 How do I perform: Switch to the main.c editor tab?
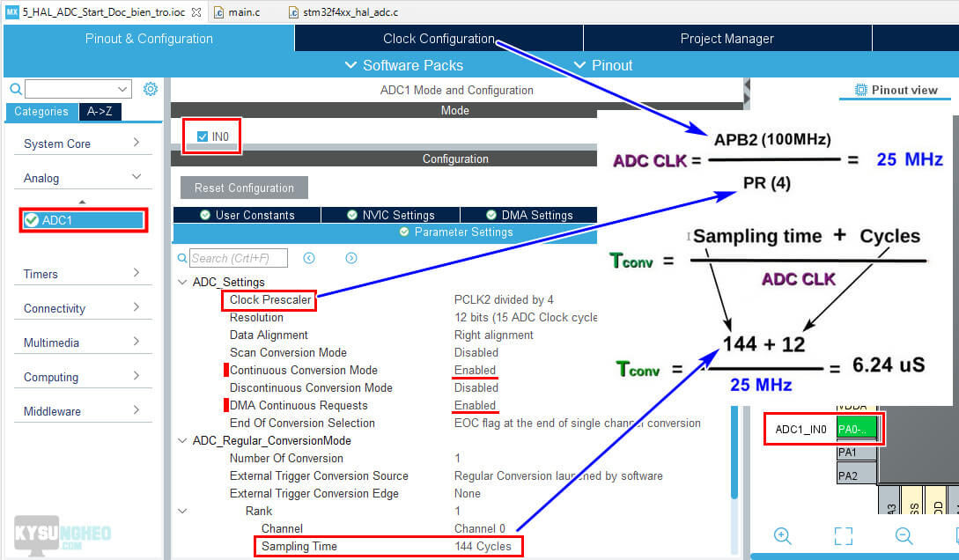(240, 12)
